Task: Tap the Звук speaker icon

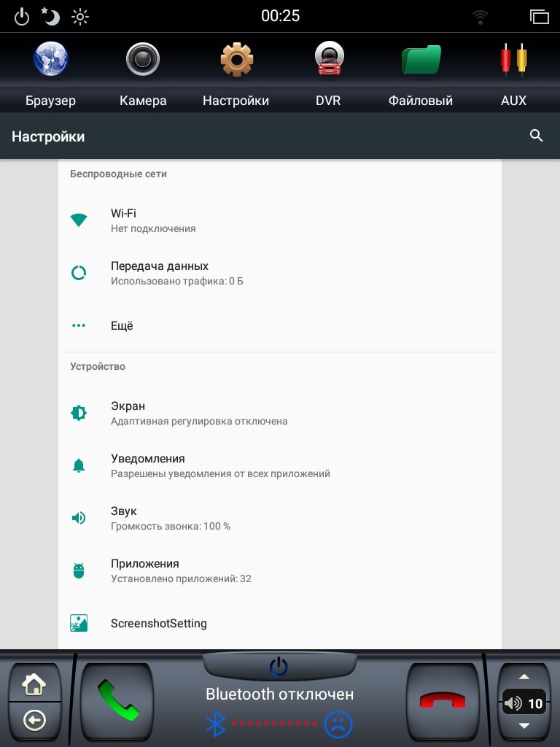Action: 79,518
